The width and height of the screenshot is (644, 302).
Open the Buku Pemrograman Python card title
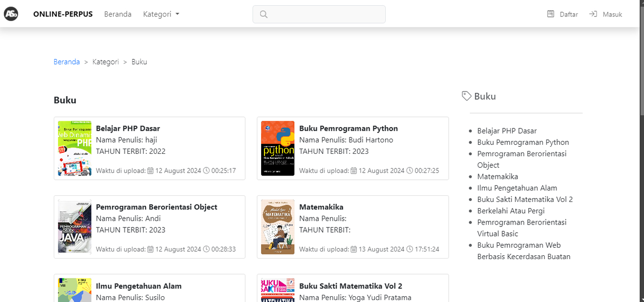tap(348, 128)
